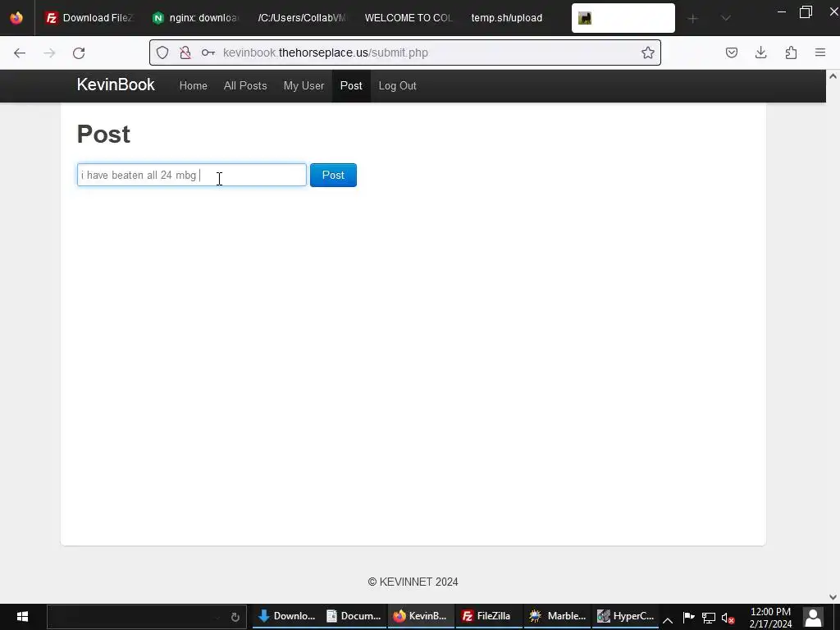Open the tracking protection shield icon
The width and height of the screenshot is (840, 630).
point(162,52)
